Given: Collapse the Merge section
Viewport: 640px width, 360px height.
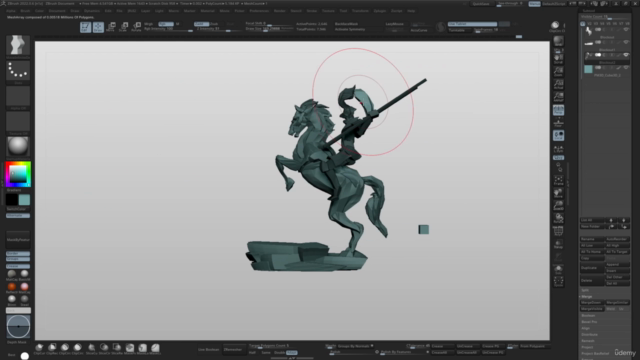Looking at the screenshot, I should 587,296.
